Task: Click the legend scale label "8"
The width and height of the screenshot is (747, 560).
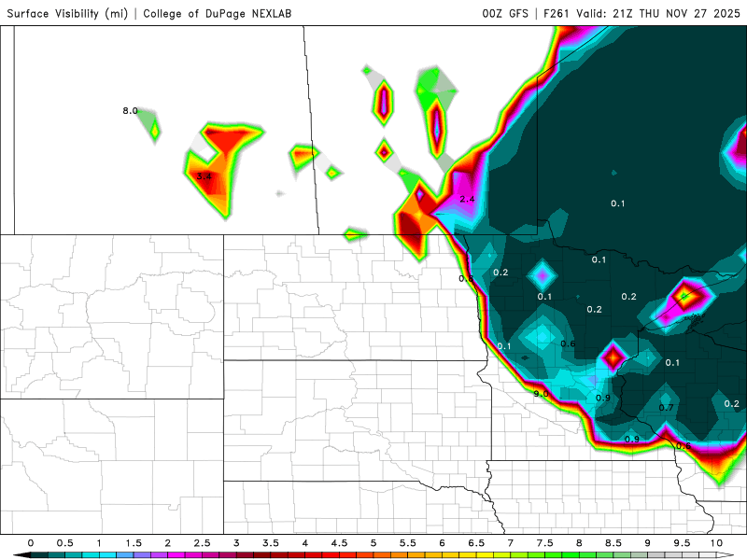Action: pyautogui.click(x=579, y=543)
